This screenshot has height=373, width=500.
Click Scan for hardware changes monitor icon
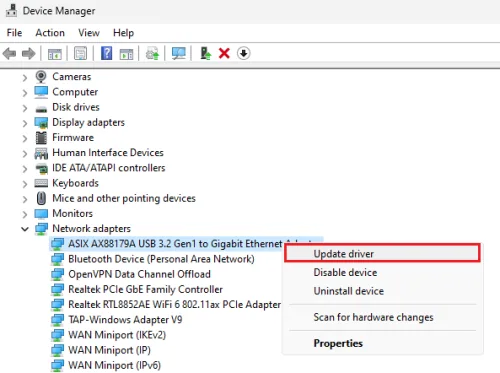179,53
